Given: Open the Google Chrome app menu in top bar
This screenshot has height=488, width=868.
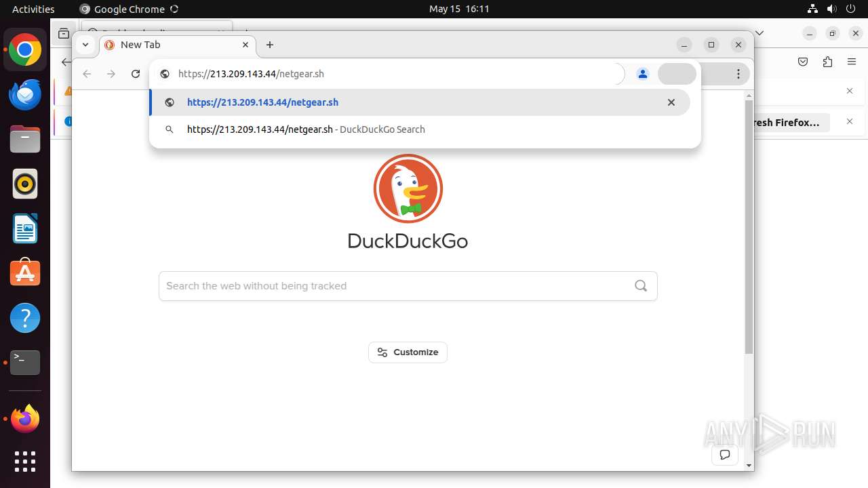Looking at the screenshot, I should pos(129,9).
